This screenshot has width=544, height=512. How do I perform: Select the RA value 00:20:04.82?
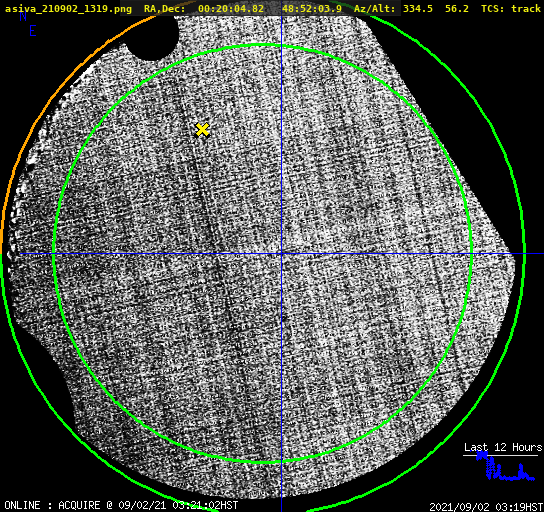tap(231, 9)
